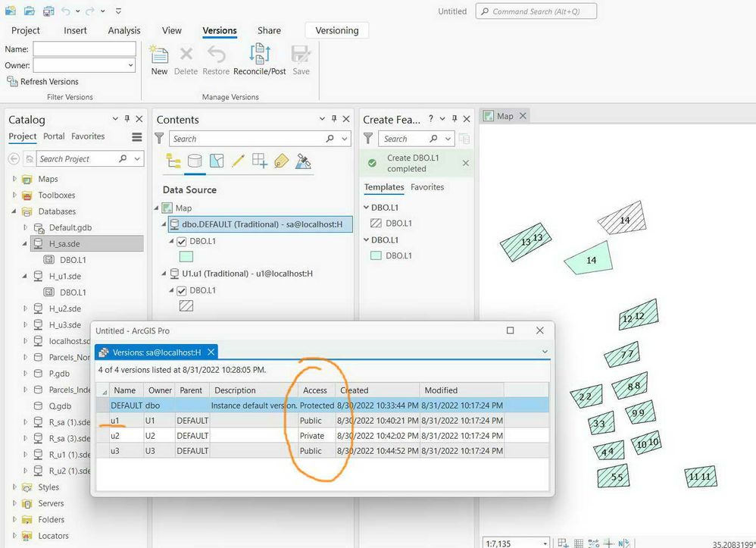Dismiss Create DBO.L1 completed notification
Viewport: 756px width, 548px height.
tap(466, 163)
